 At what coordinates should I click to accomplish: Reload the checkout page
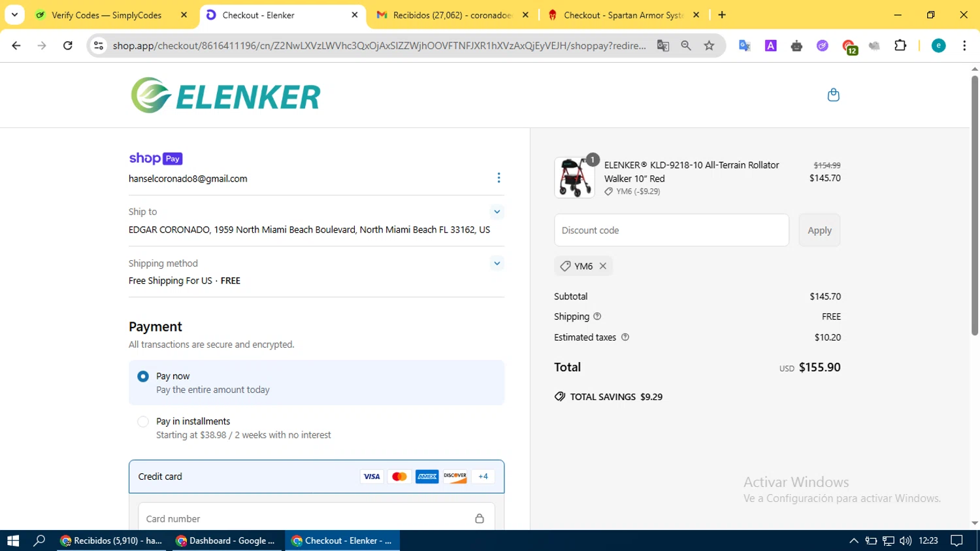67,45
